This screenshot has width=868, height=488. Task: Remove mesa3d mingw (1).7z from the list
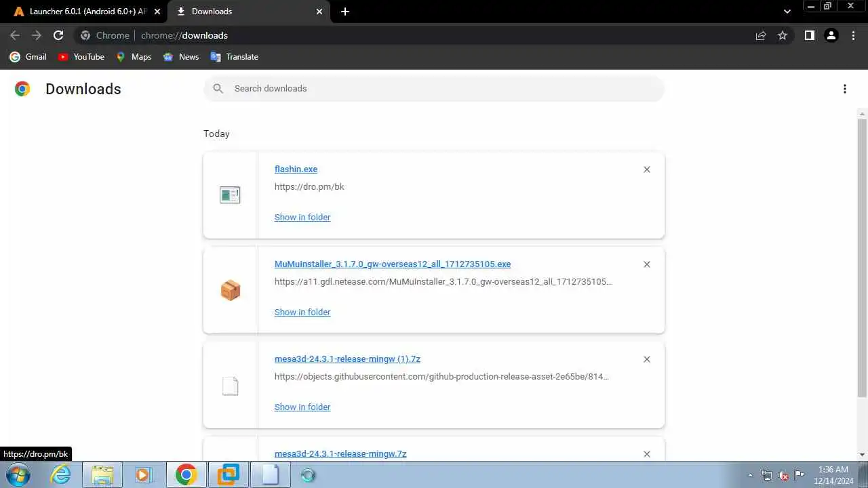tap(647, 359)
